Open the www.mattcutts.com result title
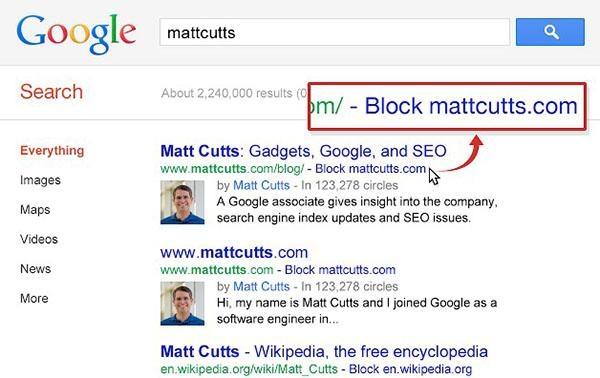This screenshot has height=378, width=600. [234, 253]
